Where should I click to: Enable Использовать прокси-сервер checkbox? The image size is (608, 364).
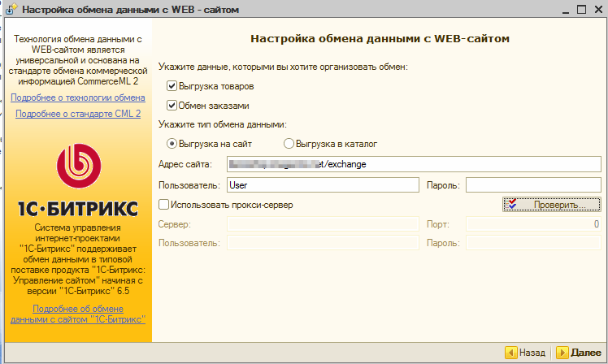coord(163,204)
